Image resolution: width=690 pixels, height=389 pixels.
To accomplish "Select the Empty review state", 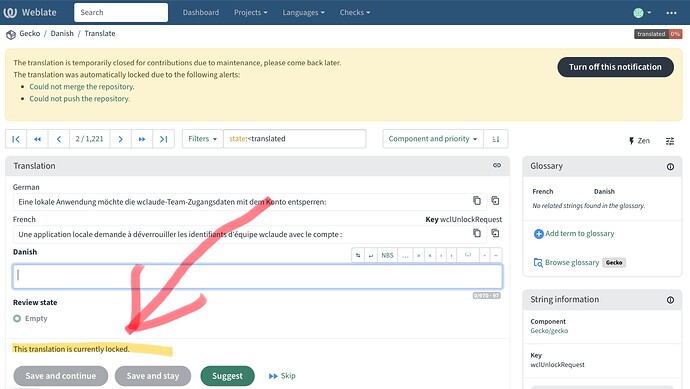I will pyautogui.click(x=17, y=318).
